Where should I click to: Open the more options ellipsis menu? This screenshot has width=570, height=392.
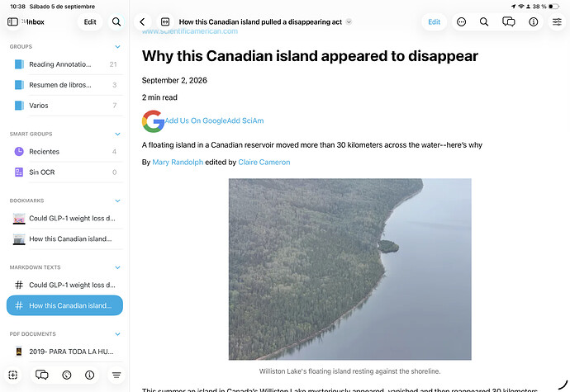461,21
